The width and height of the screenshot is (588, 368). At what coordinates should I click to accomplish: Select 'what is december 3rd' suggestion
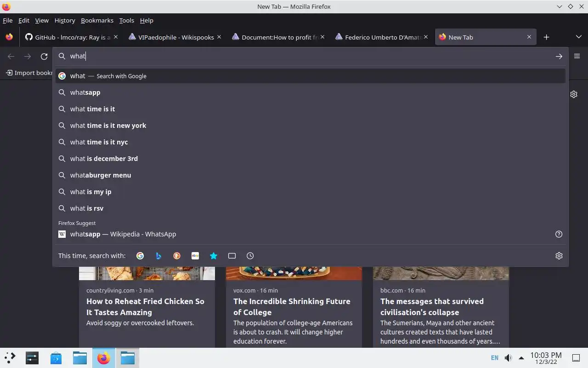311,159
